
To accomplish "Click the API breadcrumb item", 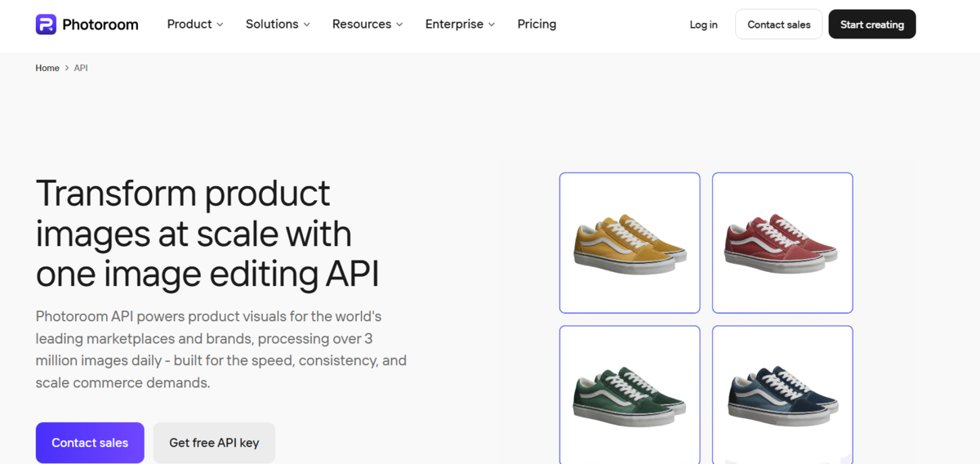I will click(x=81, y=68).
